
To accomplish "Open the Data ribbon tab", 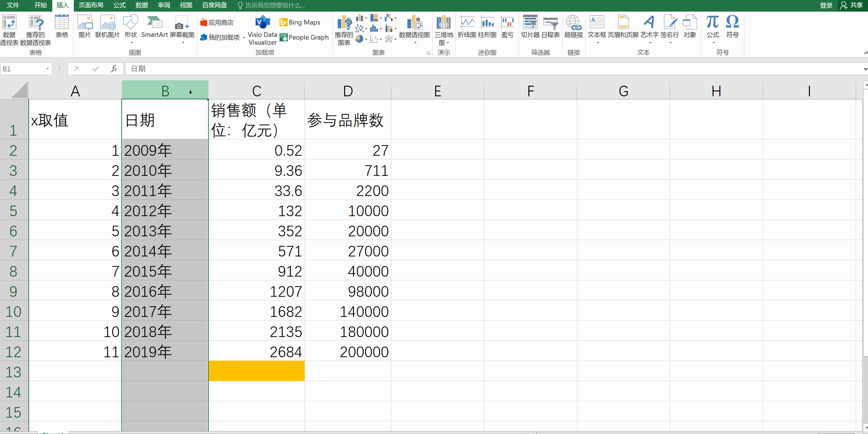I will point(141,5).
